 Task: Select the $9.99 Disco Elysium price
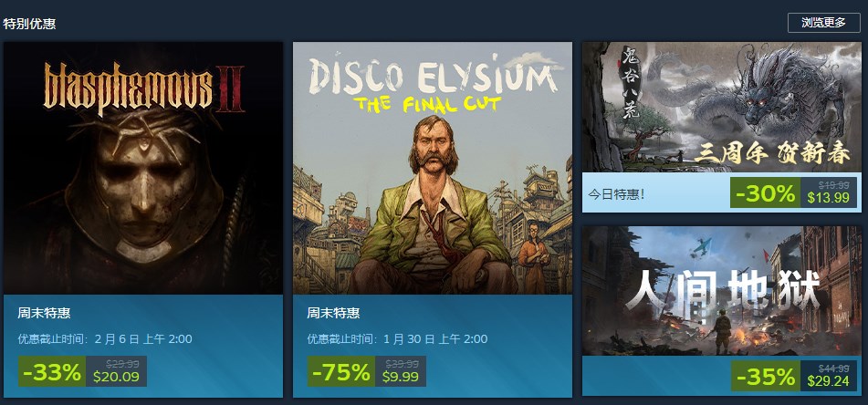click(x=401, y=377)
